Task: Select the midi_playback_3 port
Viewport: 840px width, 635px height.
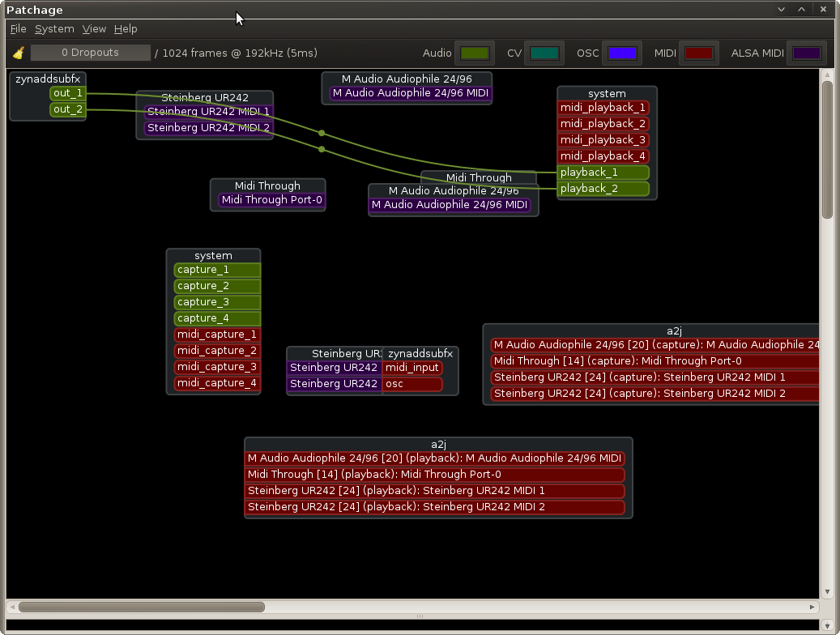Action: 603,140
